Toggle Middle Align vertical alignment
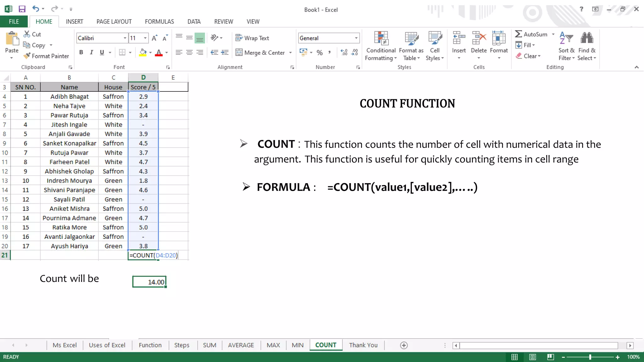The image size is (644, 362). click(189, 38)
